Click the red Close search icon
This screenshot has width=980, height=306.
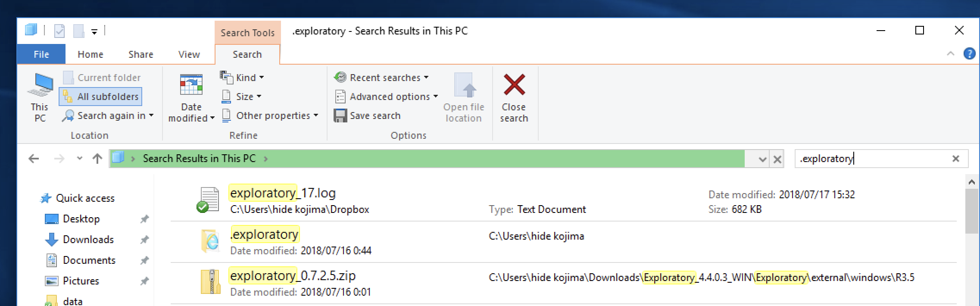514,84
